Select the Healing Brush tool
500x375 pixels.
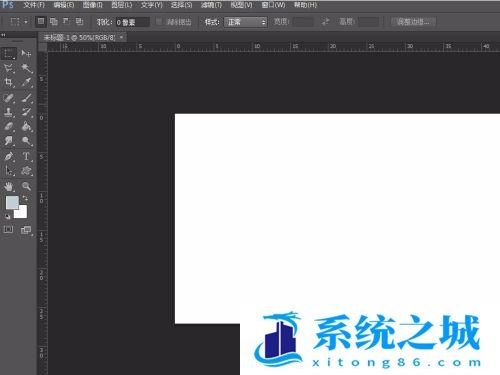tap(9, 98)
